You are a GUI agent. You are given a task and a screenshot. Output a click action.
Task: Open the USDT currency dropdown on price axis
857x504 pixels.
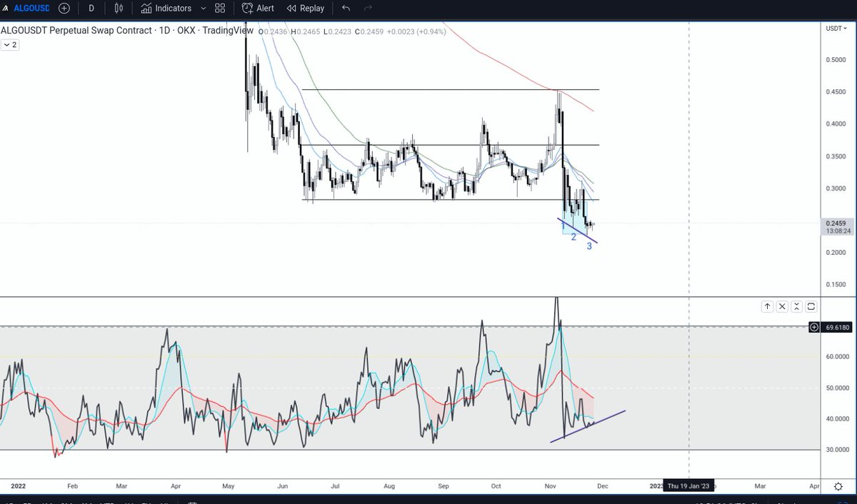tap(835, 29)
